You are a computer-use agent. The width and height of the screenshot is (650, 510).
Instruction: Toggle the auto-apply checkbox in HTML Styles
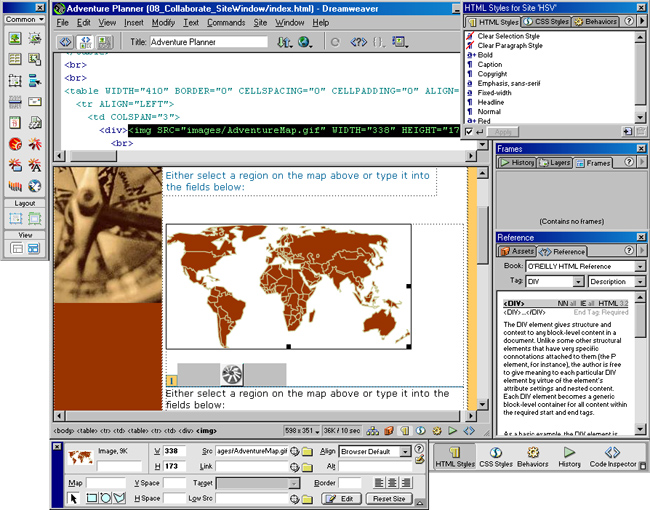click(471, 131)
